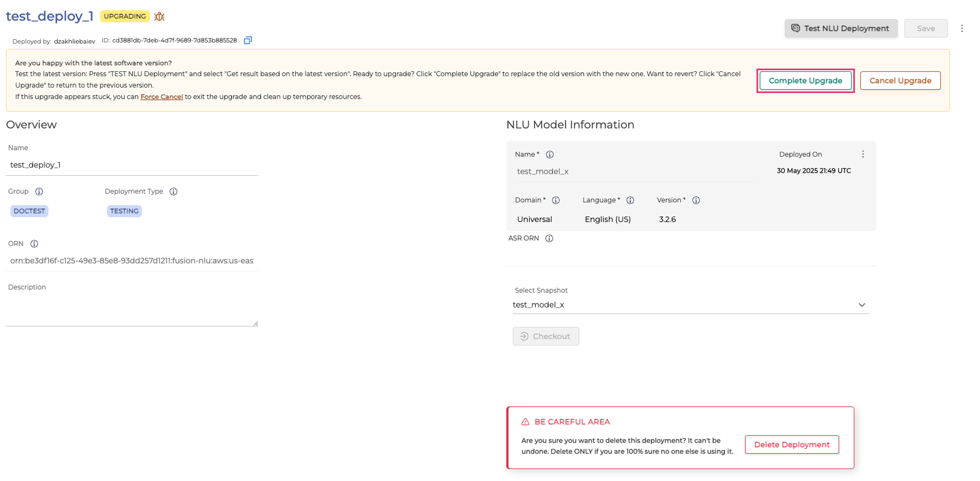Click the deployment Name input field
The image size is (980, 481).
[x=132, y=165]
